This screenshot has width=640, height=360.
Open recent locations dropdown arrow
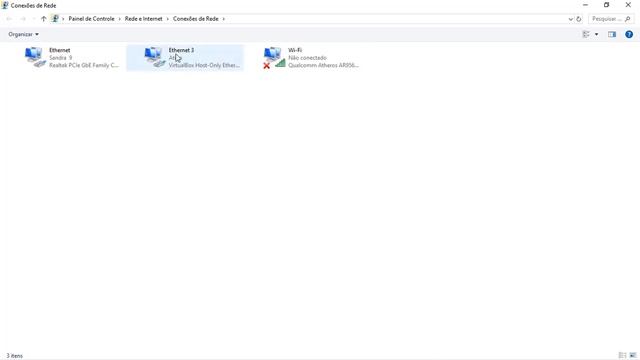[x=33, y=19]
